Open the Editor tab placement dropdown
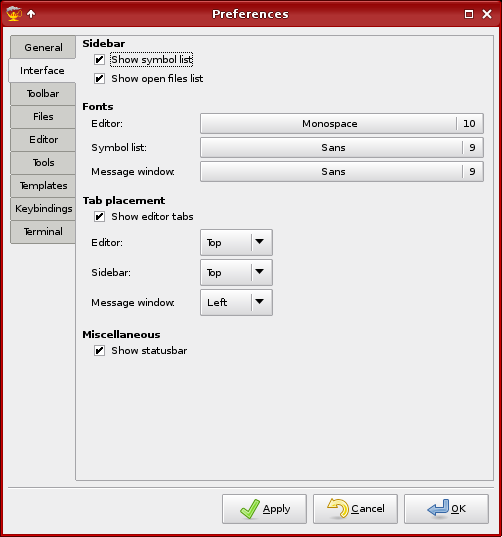 point(236,242)
